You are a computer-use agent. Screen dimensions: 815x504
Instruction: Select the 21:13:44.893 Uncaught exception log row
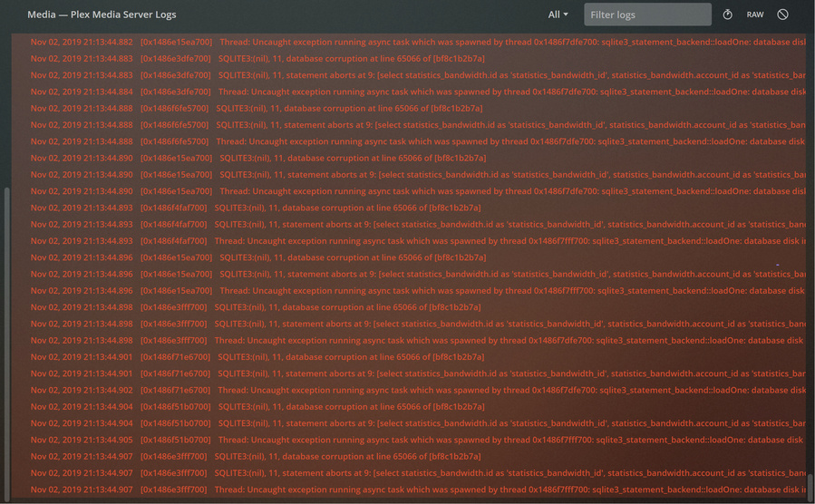[409, 241]
